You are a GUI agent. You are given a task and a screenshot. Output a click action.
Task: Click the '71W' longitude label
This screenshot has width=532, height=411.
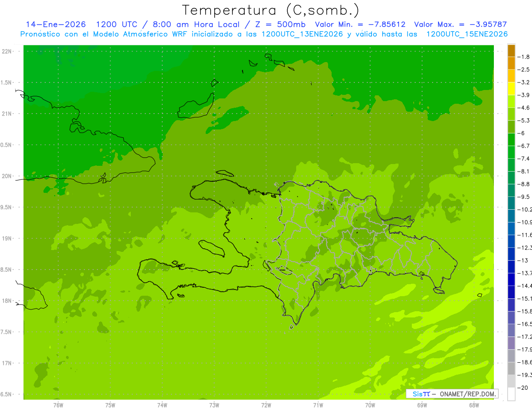coord(318,405)
